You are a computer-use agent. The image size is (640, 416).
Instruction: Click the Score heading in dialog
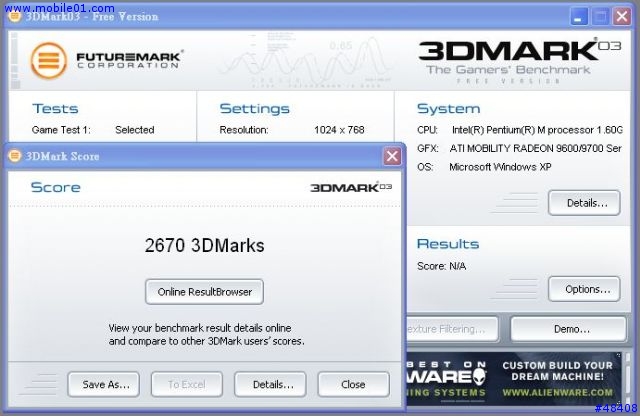[56, 187]
